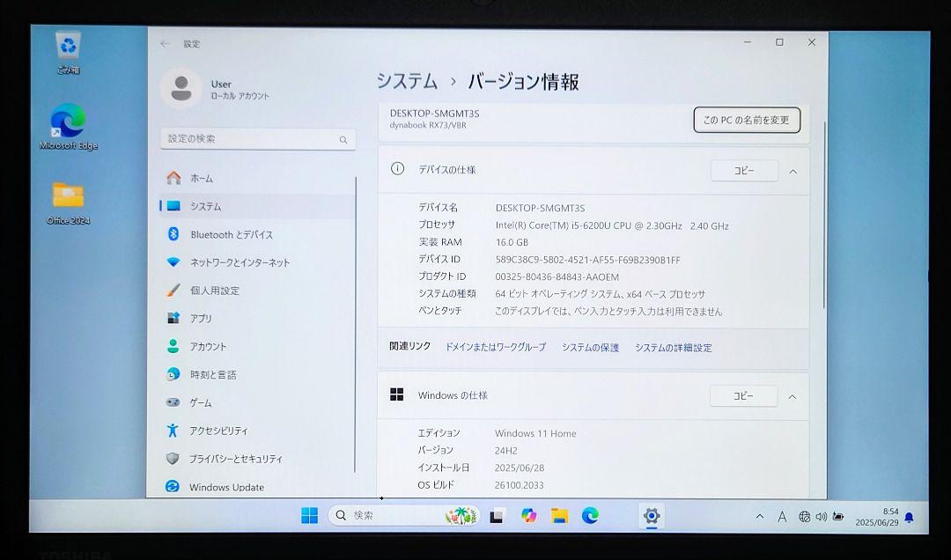
Task: Click the 16.0 GB RAM value
Action: tap(512, 242)
